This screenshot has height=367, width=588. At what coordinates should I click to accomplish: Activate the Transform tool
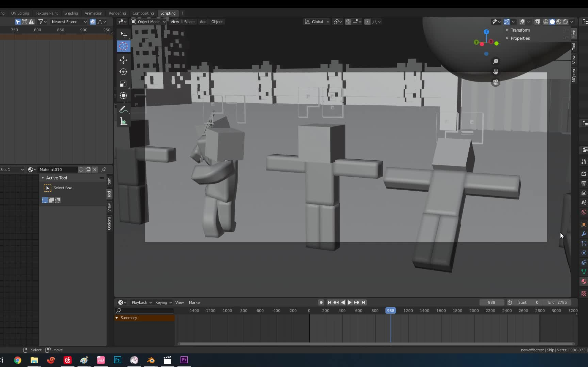[123, 95]
